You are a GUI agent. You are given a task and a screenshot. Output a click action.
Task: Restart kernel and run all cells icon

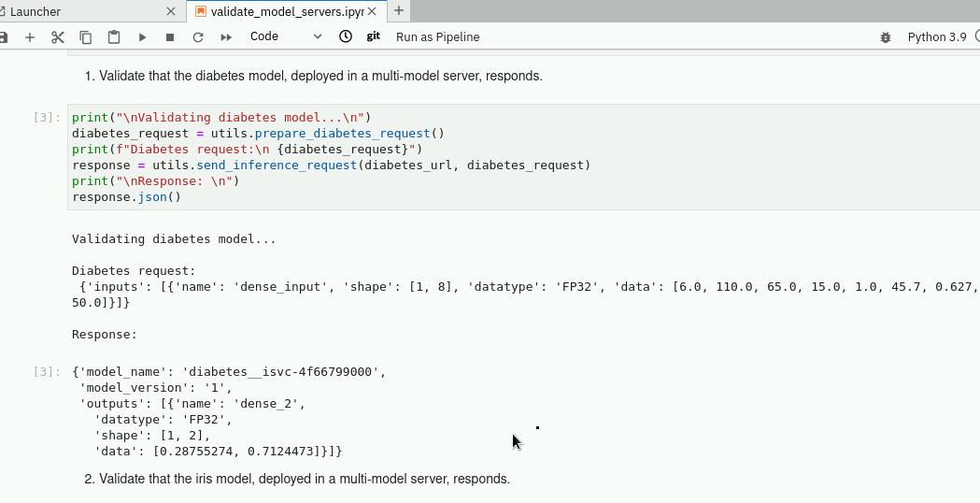pos(226,37)
